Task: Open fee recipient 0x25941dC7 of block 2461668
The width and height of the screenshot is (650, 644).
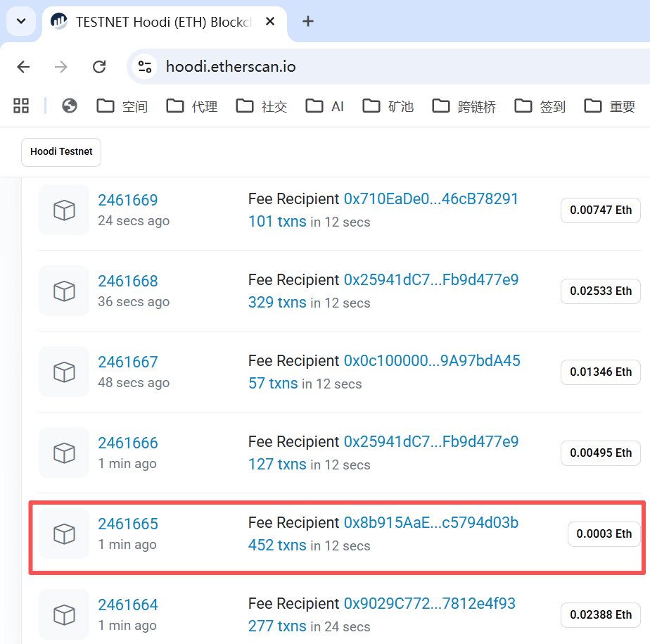Action: [431, 280]
